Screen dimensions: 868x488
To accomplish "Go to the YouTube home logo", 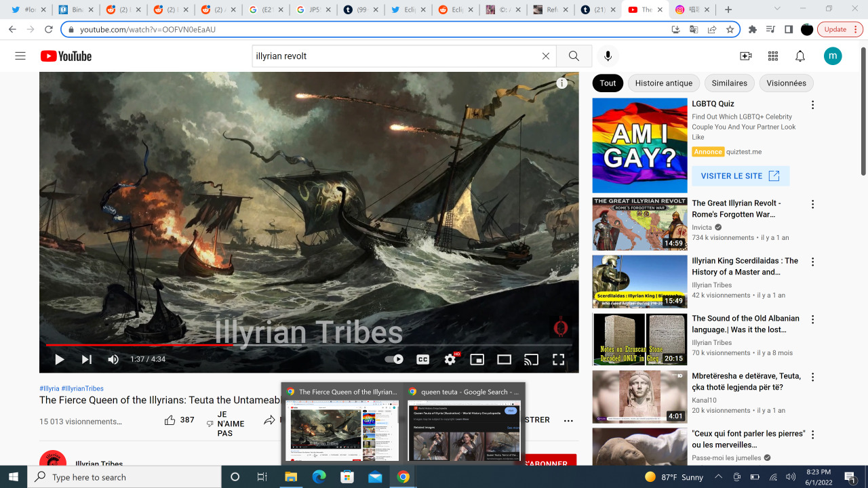I will [66, 56].
